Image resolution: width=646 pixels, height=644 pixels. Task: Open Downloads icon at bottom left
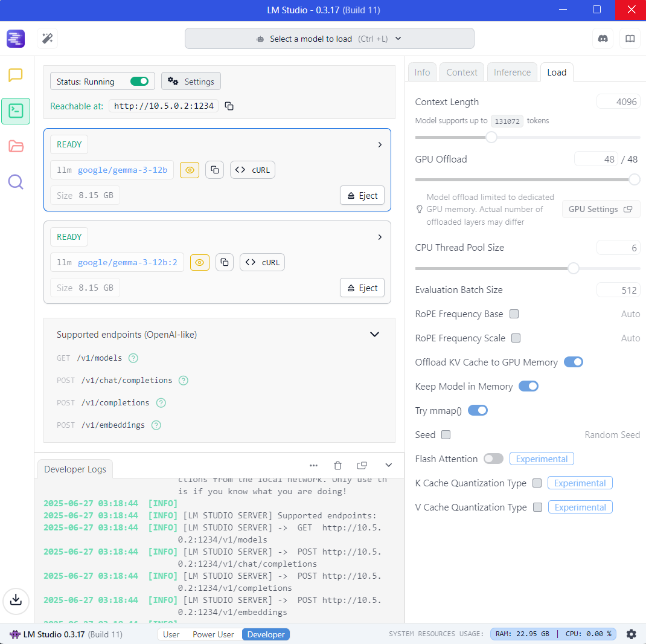point(16,599)
